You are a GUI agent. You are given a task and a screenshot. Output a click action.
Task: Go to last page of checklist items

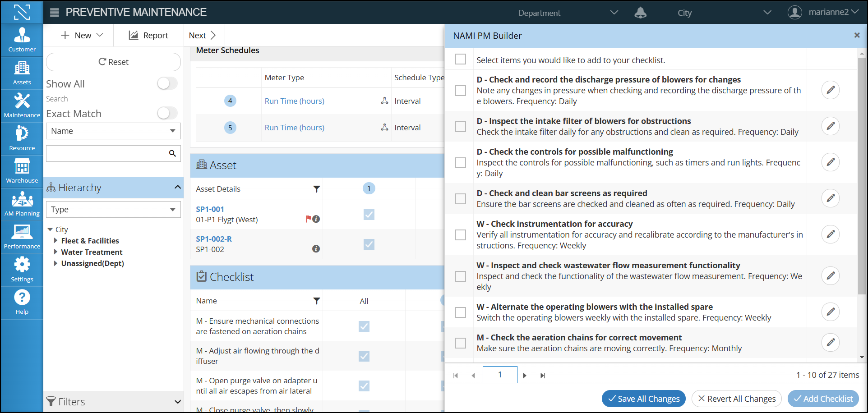pos(543,375)
